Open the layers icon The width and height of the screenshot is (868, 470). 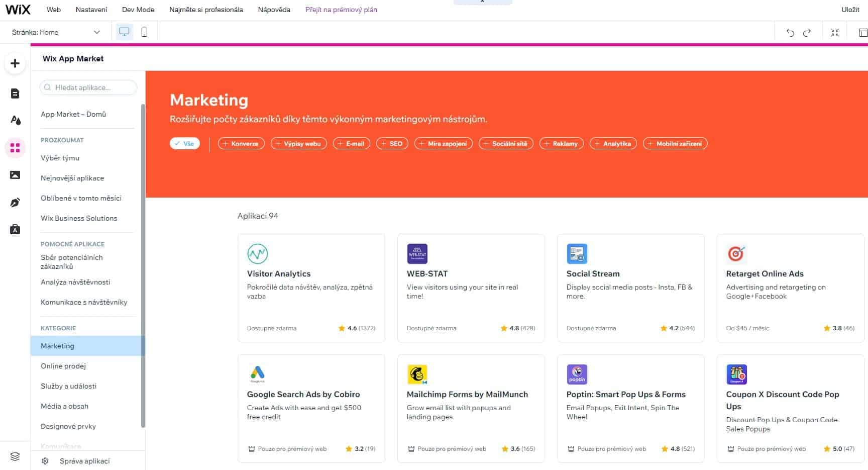click(x=15, y=456)
